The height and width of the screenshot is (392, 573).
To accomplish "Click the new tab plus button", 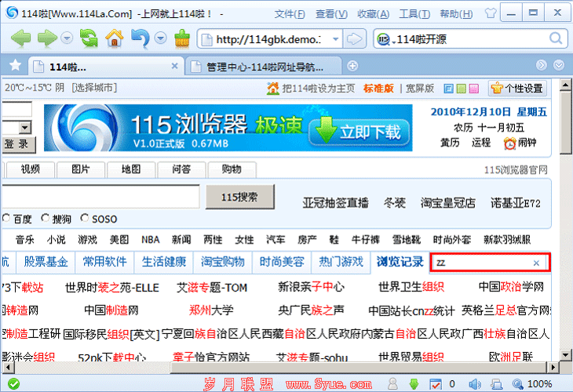I will coord(352,66).
